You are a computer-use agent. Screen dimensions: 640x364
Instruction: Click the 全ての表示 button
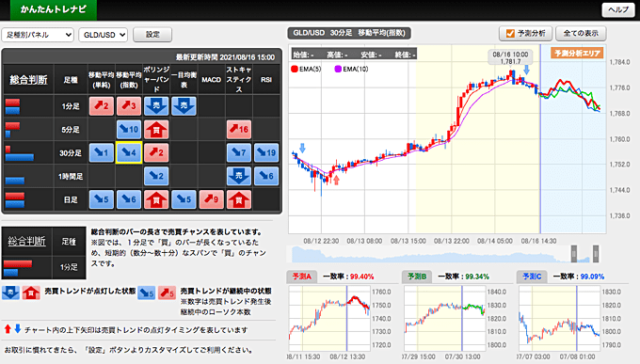click(x=581, y=34)
